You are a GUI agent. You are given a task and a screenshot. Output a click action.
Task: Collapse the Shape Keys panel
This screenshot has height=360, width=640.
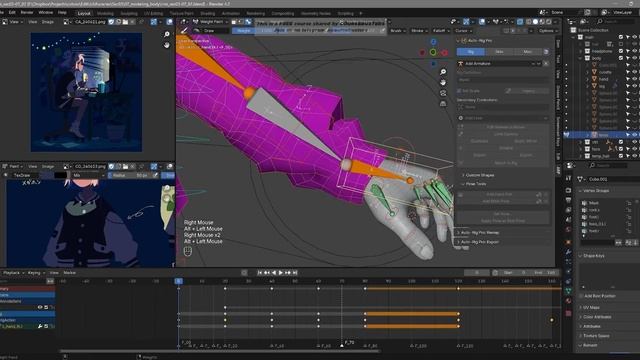[x=592, y=256]
